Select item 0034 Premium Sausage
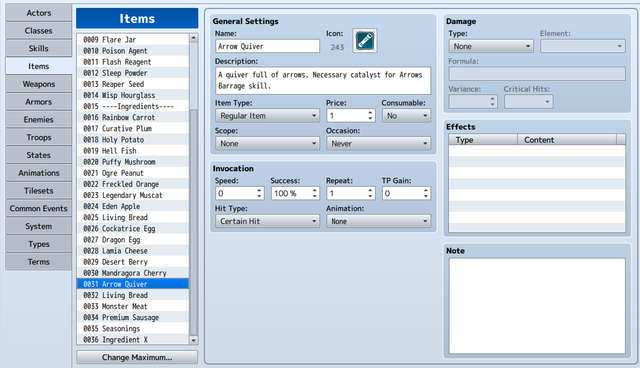 click(x=133, y=317)
